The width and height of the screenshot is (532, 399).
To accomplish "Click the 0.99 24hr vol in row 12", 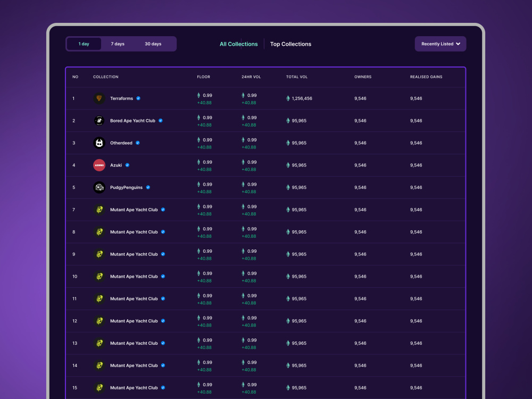I will tap(252, 318).
